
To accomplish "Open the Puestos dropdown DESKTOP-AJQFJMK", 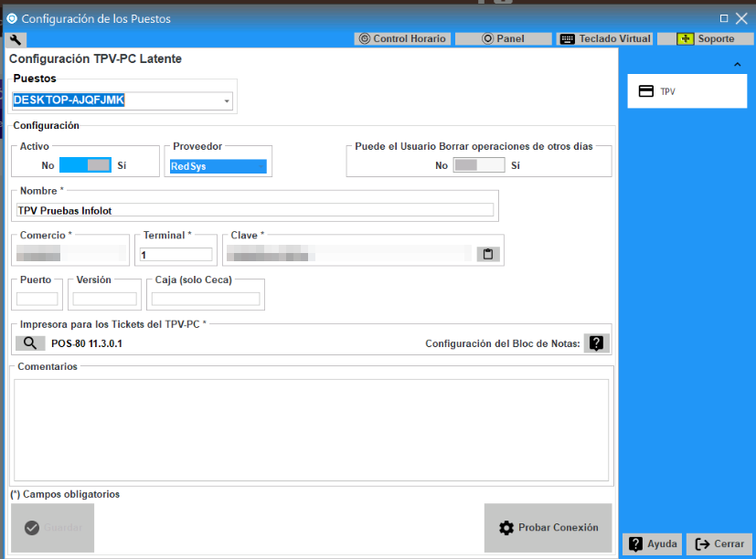I will coord(122,100).
